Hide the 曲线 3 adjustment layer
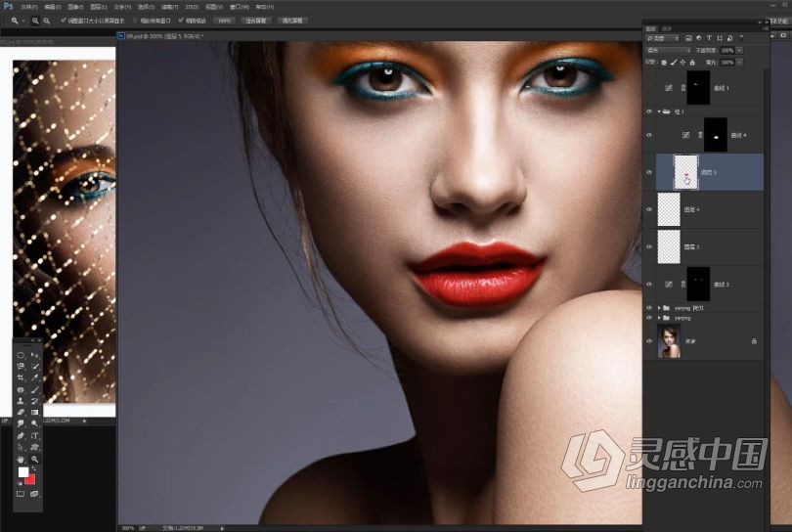Viewport: 792px width, 532px height. click(649, 284)
